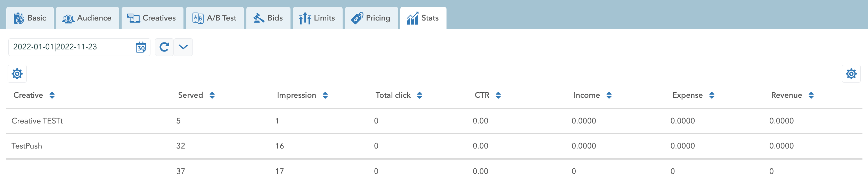Click the calendar icon in date field
The image size is (868, 192).
pos(141,47)
